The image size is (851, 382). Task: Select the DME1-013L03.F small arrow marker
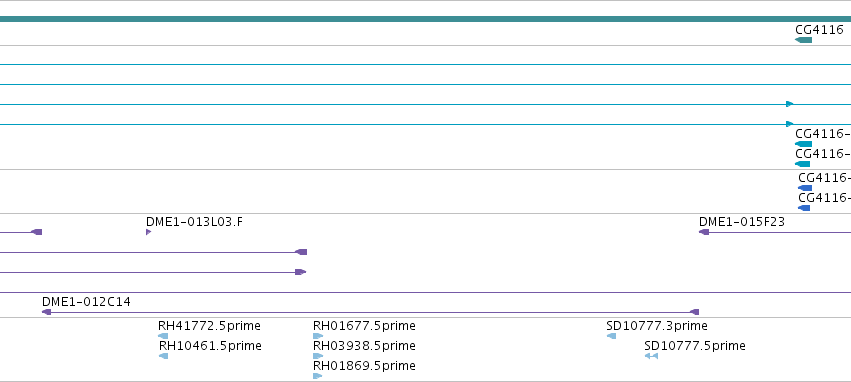(x=149, y=232)
